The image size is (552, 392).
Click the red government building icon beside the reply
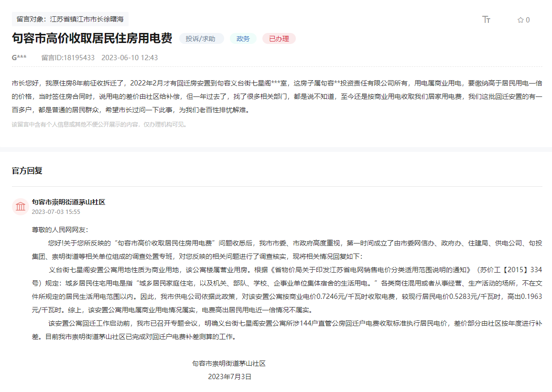tap(21, 206)
